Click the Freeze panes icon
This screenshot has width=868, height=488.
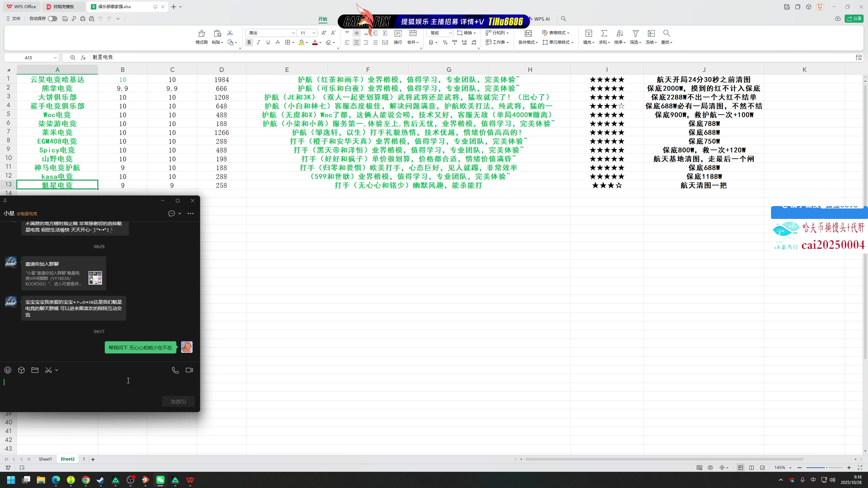point(651,34)
